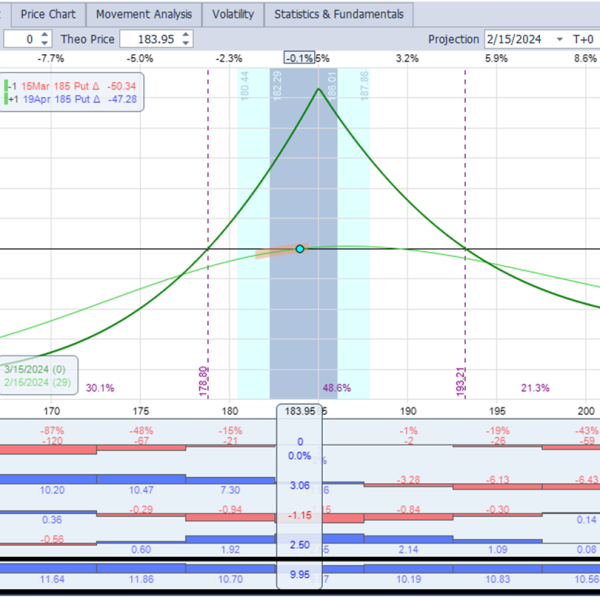Click the Theo Price spinner arrows
Image resolution: width=600 pixels, height=600 pixels.
click(186, 39)
